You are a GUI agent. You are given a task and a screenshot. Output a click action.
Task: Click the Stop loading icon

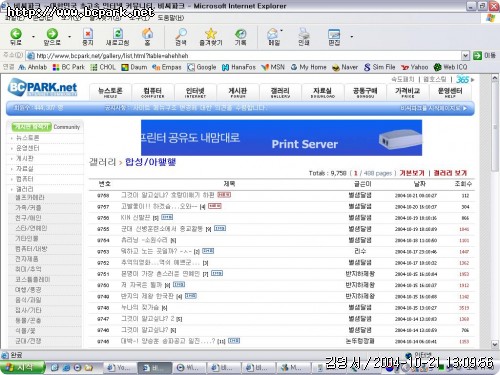[x=88, y=33]
